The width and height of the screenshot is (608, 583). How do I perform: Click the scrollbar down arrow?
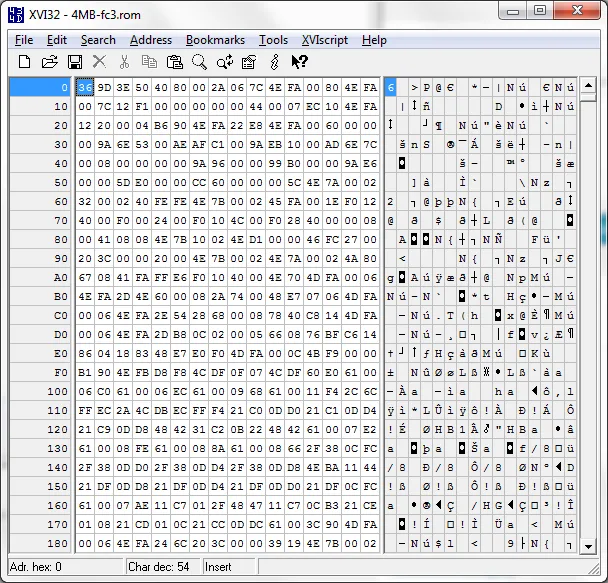click(588, 546)
